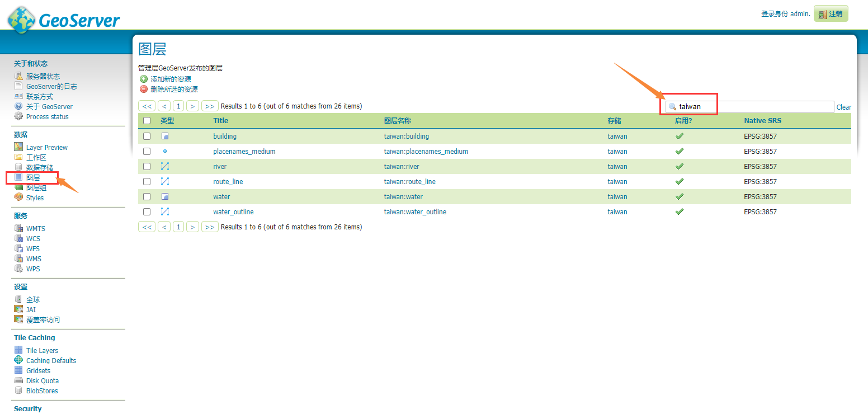The width and height of the screenshot is (868, 414).
Task: Open the Tile Layers sidebar link
Action: [x=42, y=350]
